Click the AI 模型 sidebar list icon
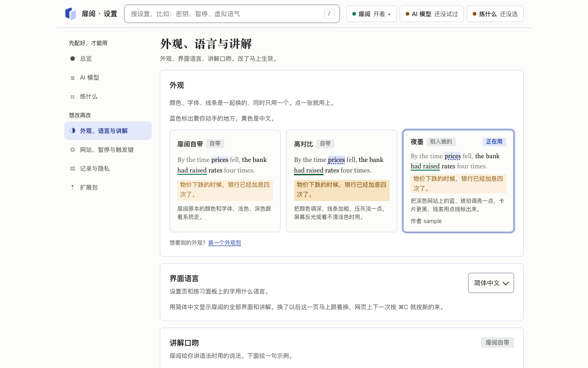The width and height of the screenshot is (588, 368). coord(73,78)
